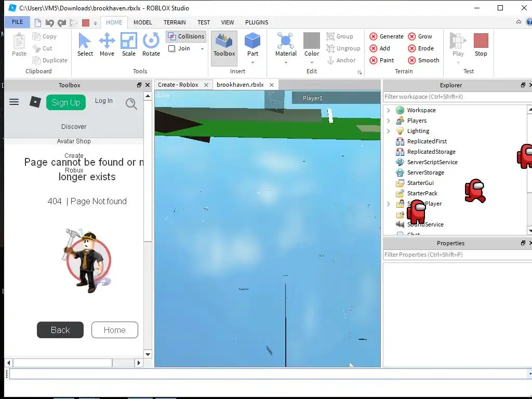Open the Material picker icon

286,41
